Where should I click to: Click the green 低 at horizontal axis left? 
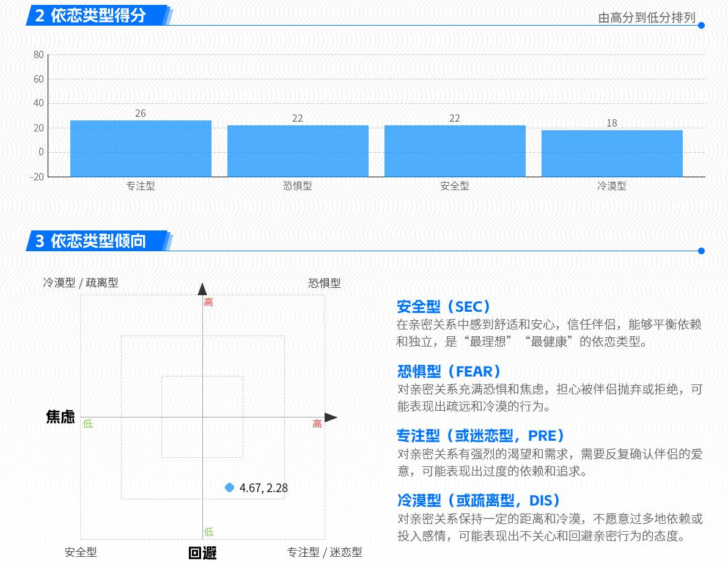[88, 424]
